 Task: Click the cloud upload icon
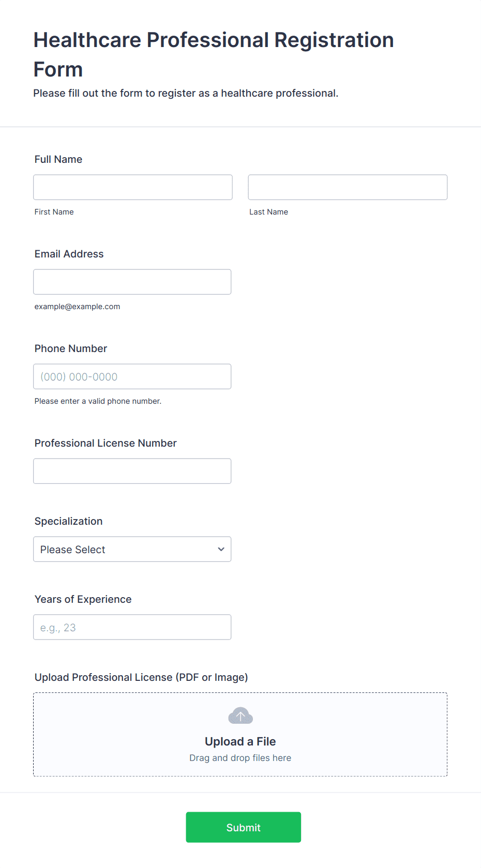240,715
